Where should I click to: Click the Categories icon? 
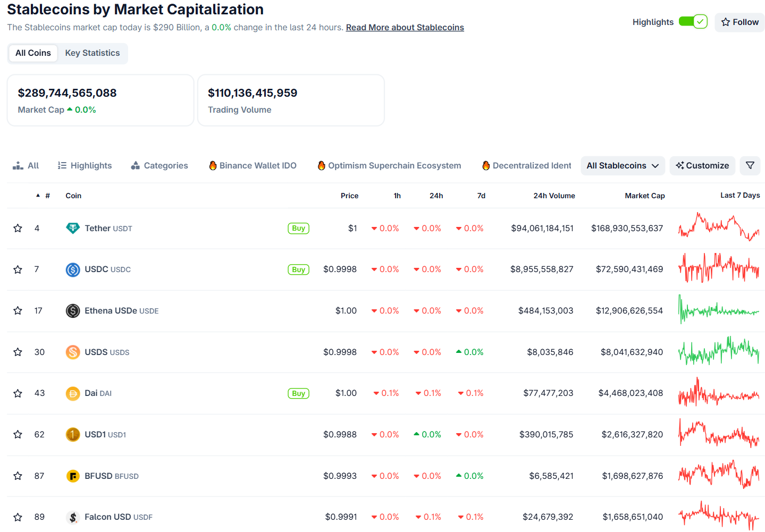point(136,165)
